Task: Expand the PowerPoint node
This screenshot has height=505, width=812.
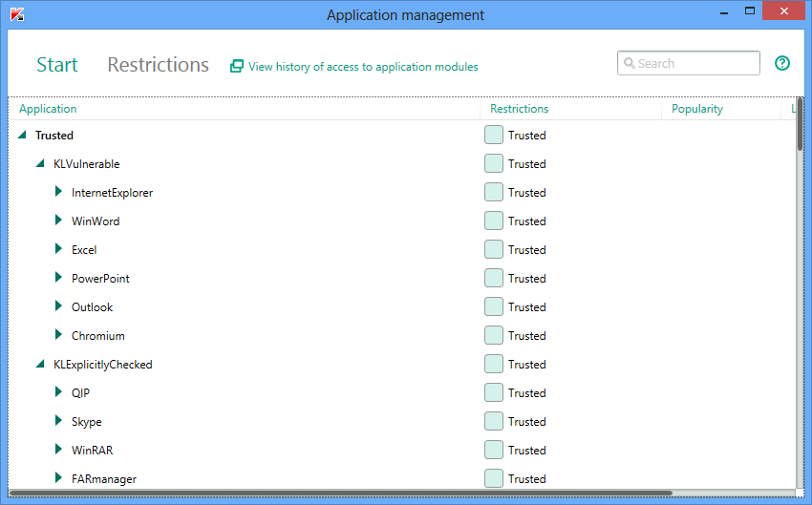Action: 58,278
